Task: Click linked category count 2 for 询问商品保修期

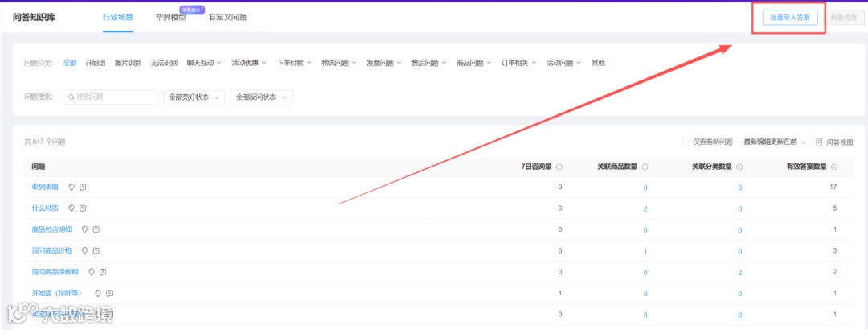Action: click(x=740, y=272)
